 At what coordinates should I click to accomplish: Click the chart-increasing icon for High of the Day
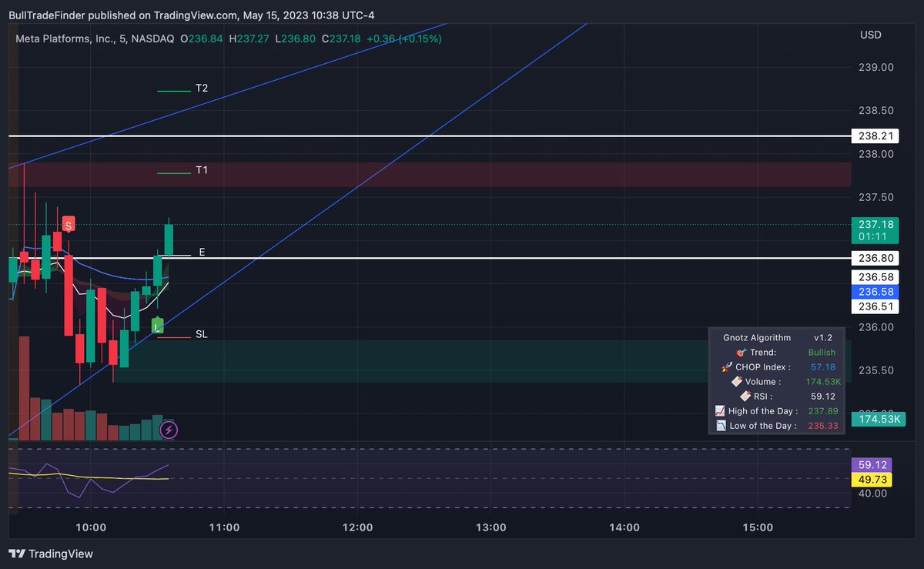point(719,410)
